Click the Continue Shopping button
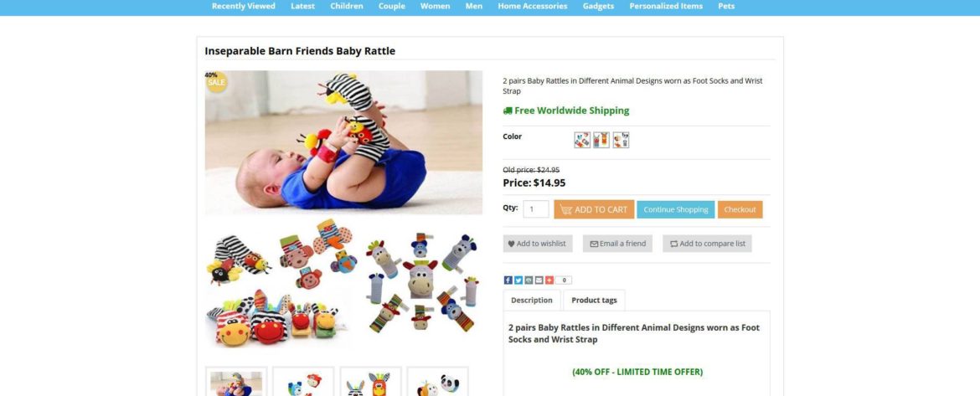This screenshot has height=396, width=980. pyautogui.click(x=676, y=209)
